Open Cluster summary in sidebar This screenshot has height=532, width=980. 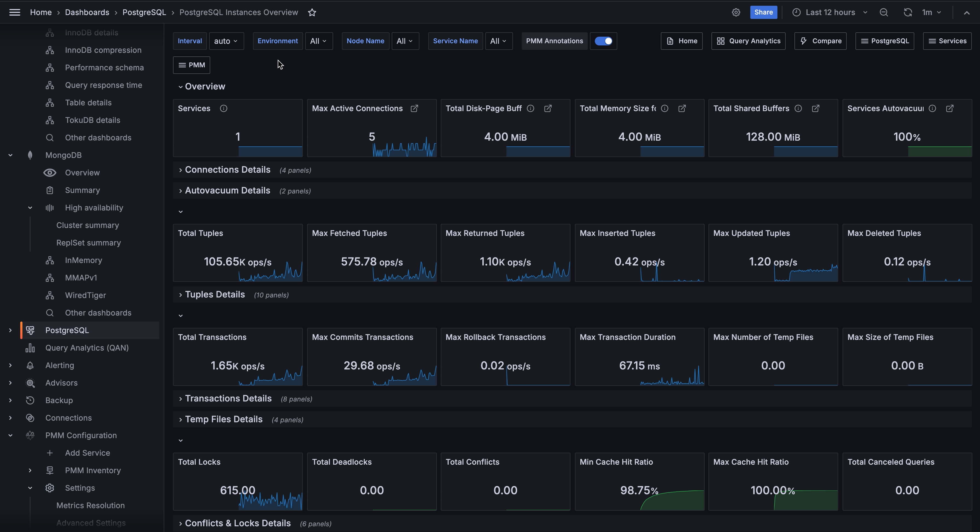[x=88, y=225]
